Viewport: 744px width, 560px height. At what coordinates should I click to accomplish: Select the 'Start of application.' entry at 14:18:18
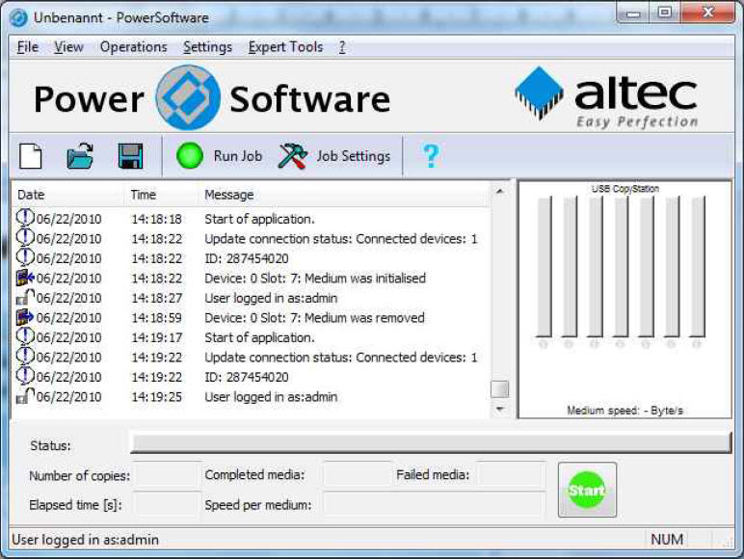click(259, 219)
